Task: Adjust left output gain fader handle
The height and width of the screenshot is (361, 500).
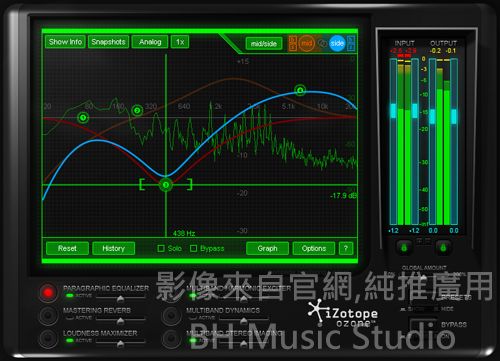Action: pos(432,117)
